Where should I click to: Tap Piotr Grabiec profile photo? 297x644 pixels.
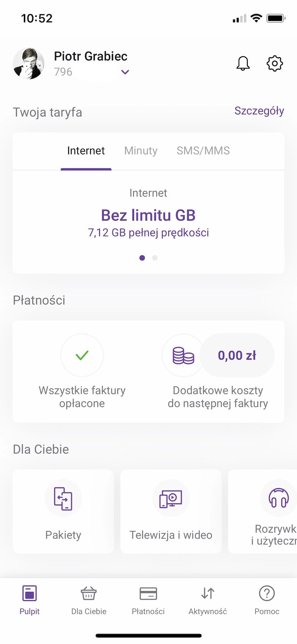[x=29, y=63]
